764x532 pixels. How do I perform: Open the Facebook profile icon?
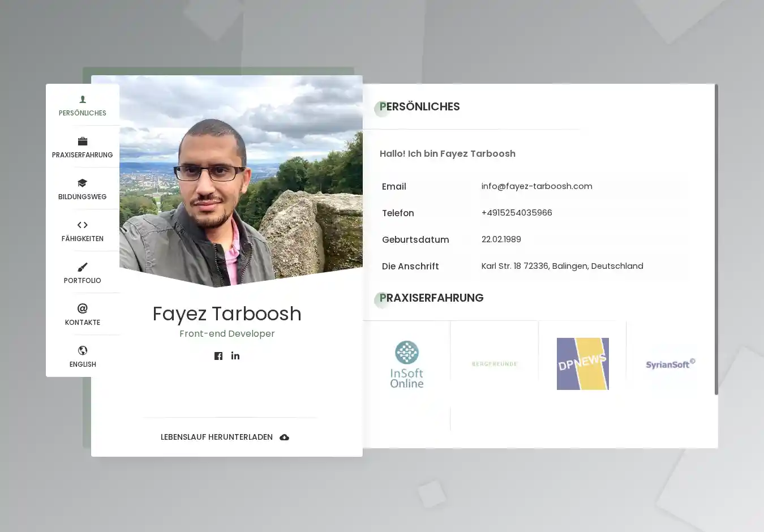[x=218, y=356]
